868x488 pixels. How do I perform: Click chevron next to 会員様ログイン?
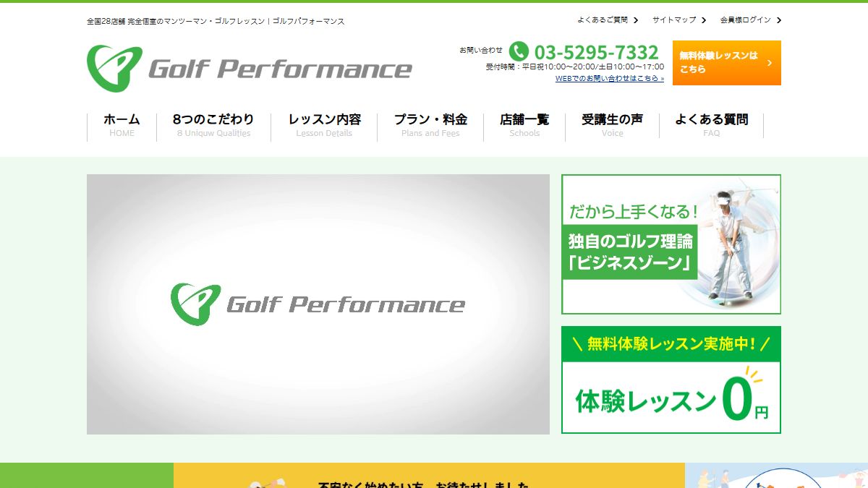(779, 20)
